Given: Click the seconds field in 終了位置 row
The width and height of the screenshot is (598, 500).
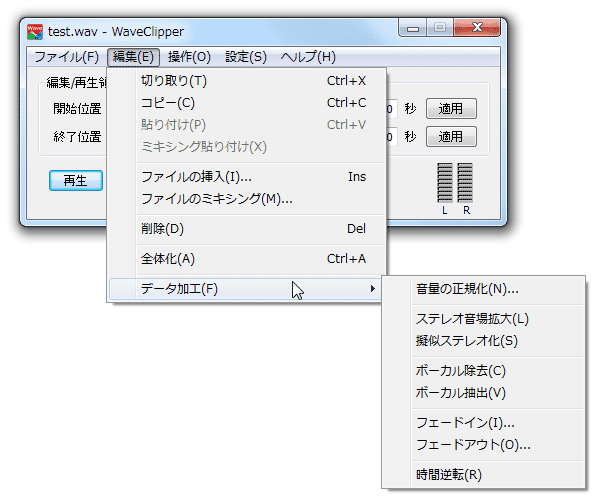Looking at the screenshot, I should point(392,137).
